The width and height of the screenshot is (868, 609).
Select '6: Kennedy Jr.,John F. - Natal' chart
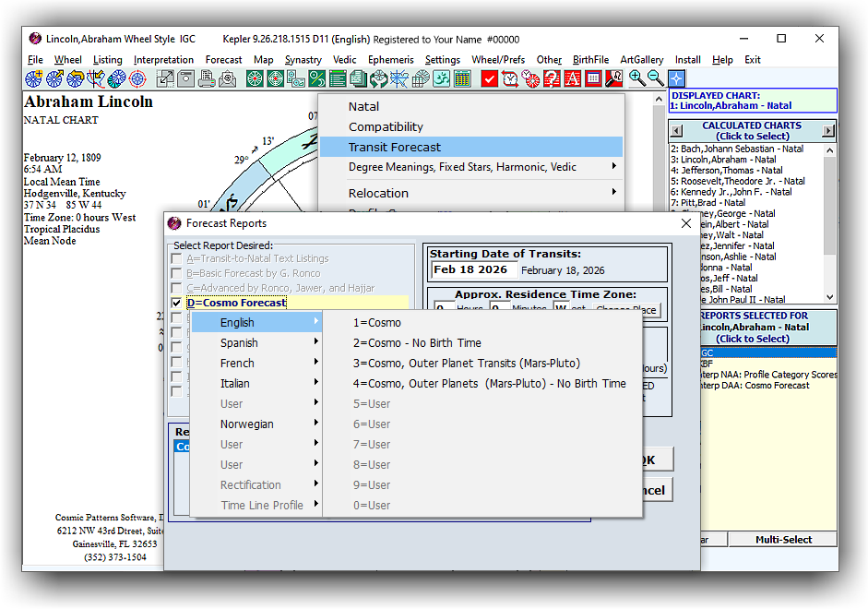point(747,192)
